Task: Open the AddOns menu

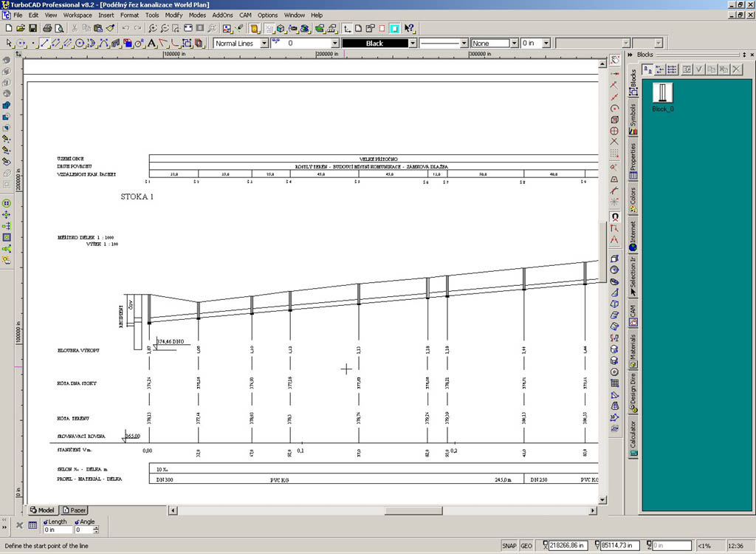Action: coord(222,16)
